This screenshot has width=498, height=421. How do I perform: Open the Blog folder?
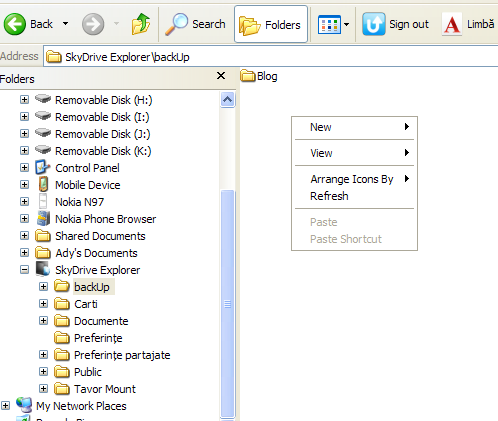click(259, 76)
